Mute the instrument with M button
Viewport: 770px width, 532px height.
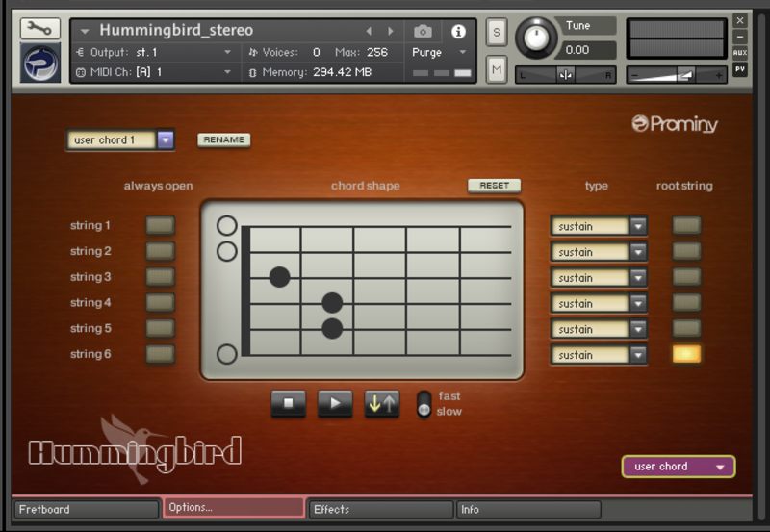point(497,69)
